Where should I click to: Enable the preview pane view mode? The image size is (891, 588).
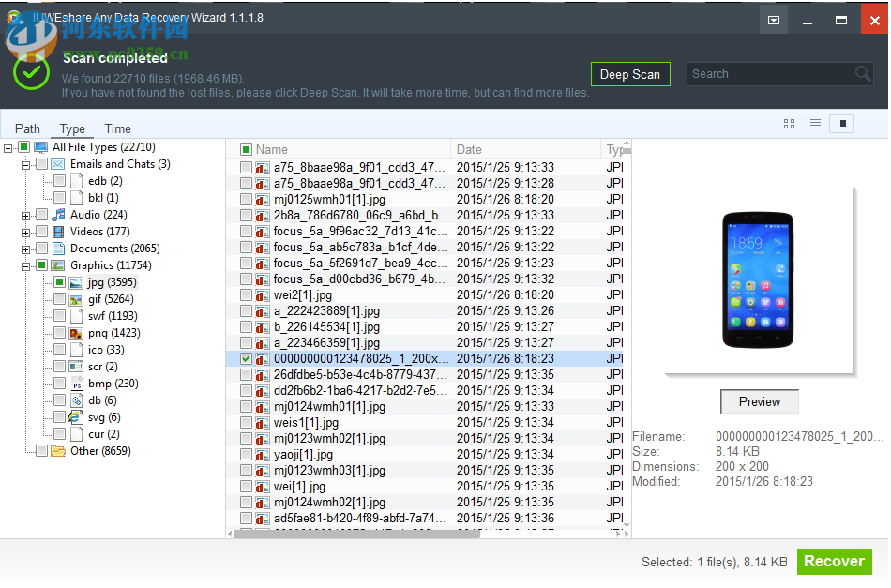pos(842,123)
